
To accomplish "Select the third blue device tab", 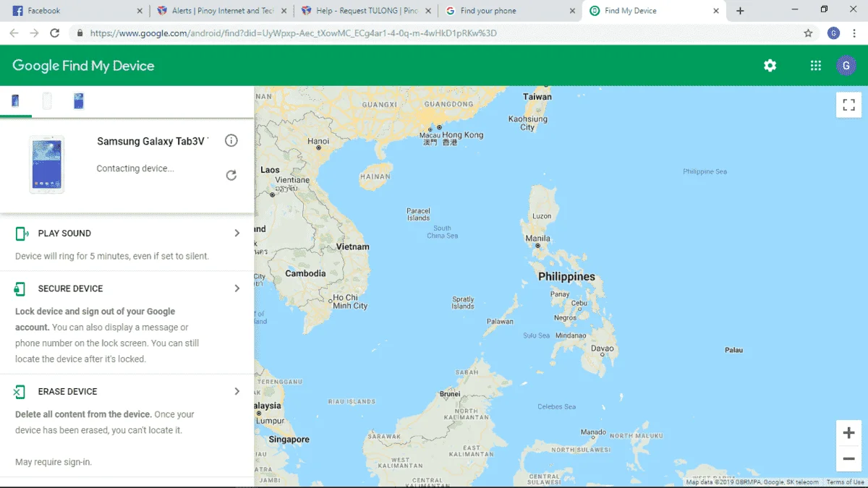I will click(x=79, y=100).
